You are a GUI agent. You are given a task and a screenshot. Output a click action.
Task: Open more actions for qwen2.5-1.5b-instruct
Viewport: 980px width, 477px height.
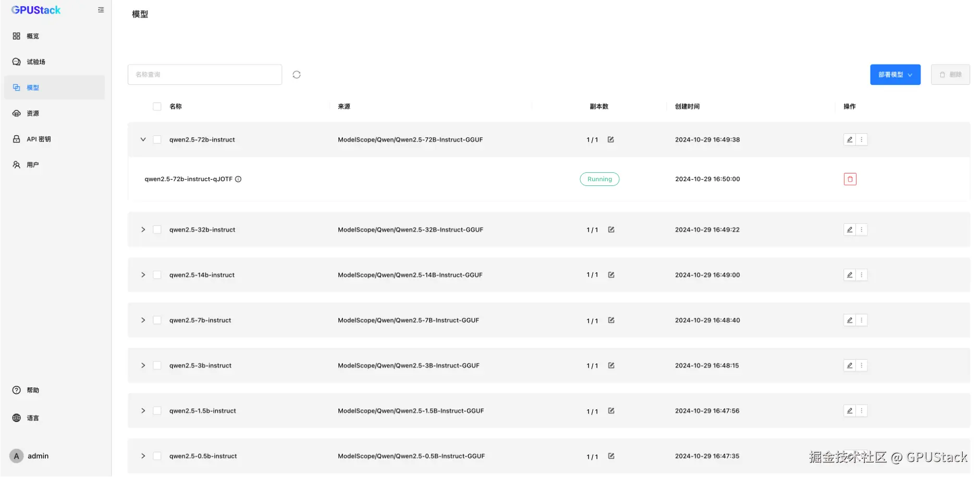tap(862, 411)
